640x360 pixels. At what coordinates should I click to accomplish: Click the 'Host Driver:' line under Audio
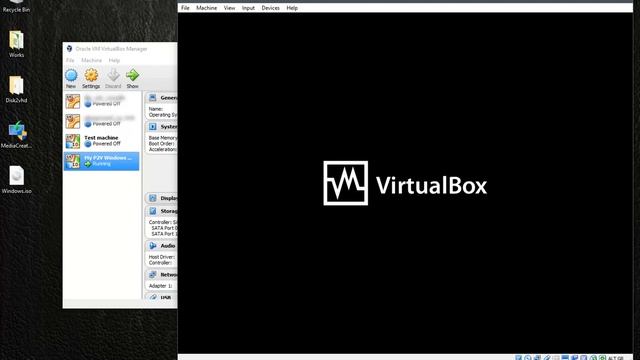[x=162, y=257]
